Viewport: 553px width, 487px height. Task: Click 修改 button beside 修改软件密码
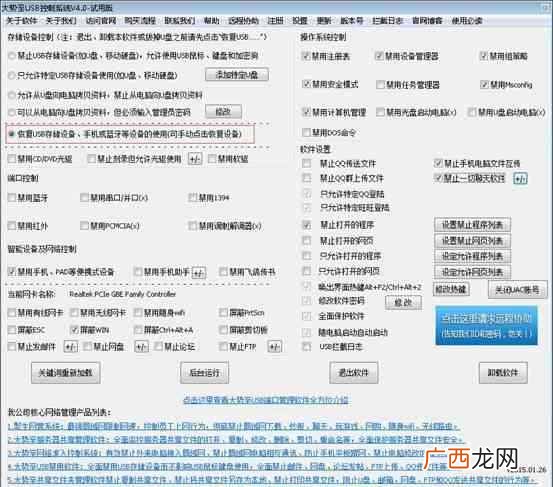403,303
